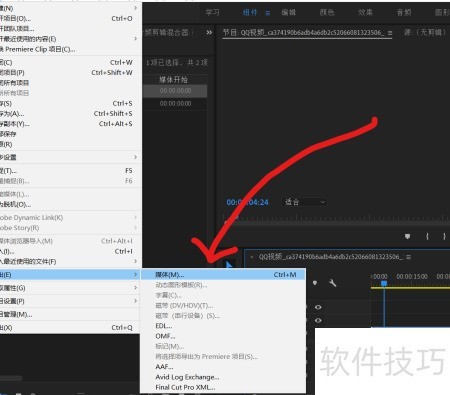Click the 1项已选择，共2项 status text
Screen dimensions: 450x395
(x=177, y=63)
